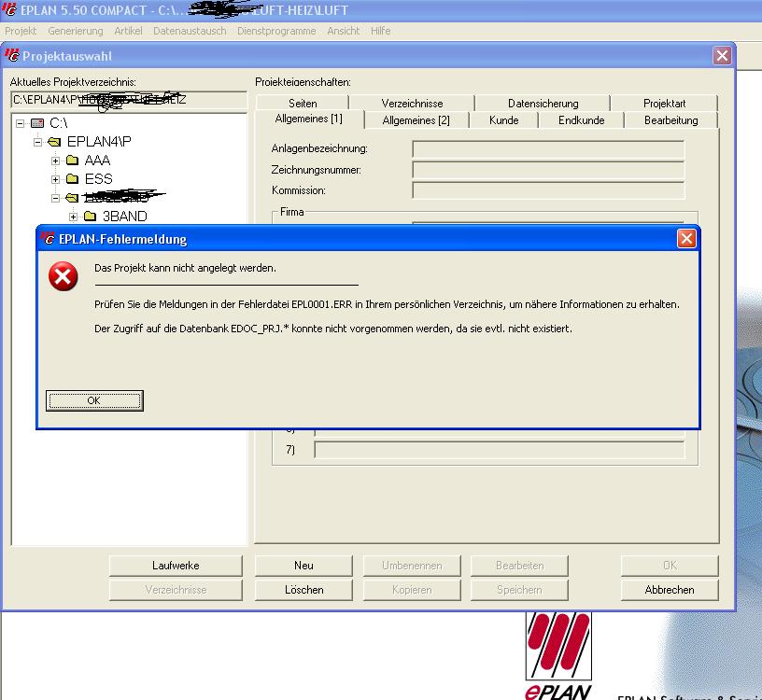Click the Kommission input field
Screen dimensions: 762x700
pyautogui.click(x=548, y=190)
